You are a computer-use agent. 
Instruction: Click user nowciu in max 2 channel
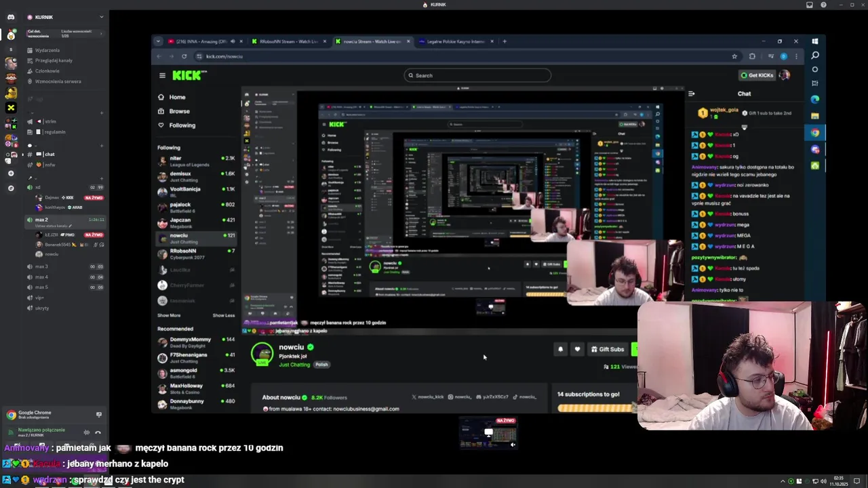[52, 254]
